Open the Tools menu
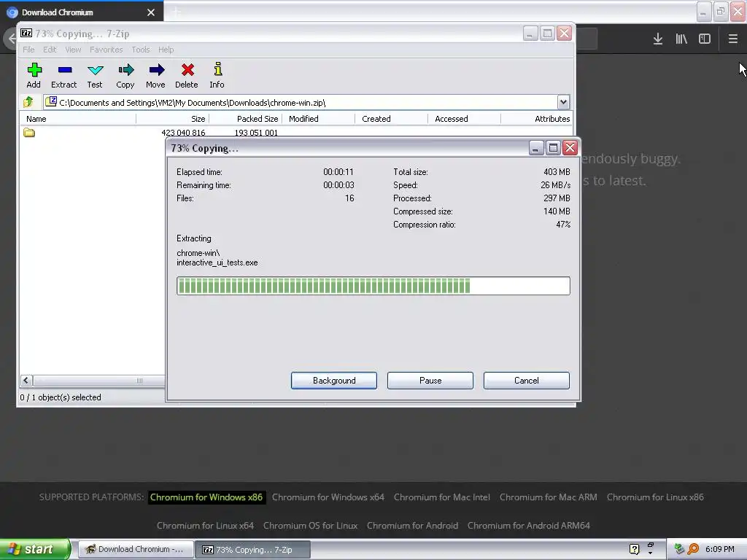The height and width of the screenshot is (560, 747). 141,50
